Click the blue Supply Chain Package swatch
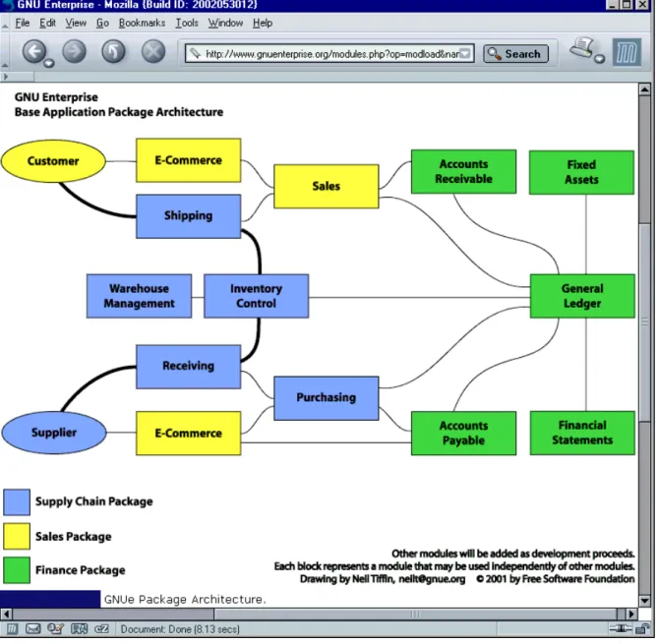This screenshot has height=644, width=657. (x=17, y=502)
